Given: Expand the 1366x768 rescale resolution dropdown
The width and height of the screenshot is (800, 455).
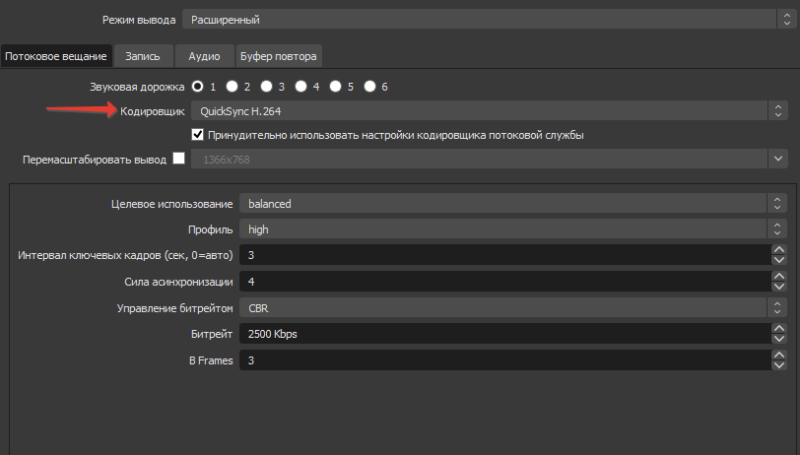Looking at the screenshot, I should click(x=778, y=159).
